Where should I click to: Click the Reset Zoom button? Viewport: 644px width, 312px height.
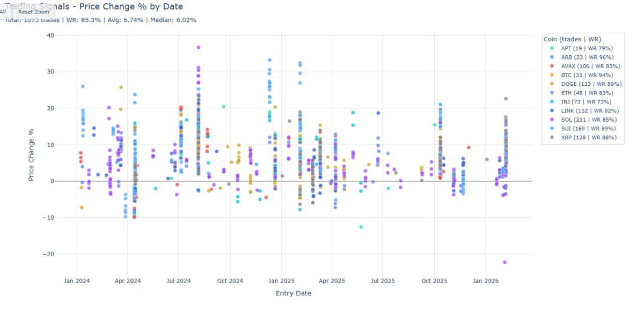[34, 11]
